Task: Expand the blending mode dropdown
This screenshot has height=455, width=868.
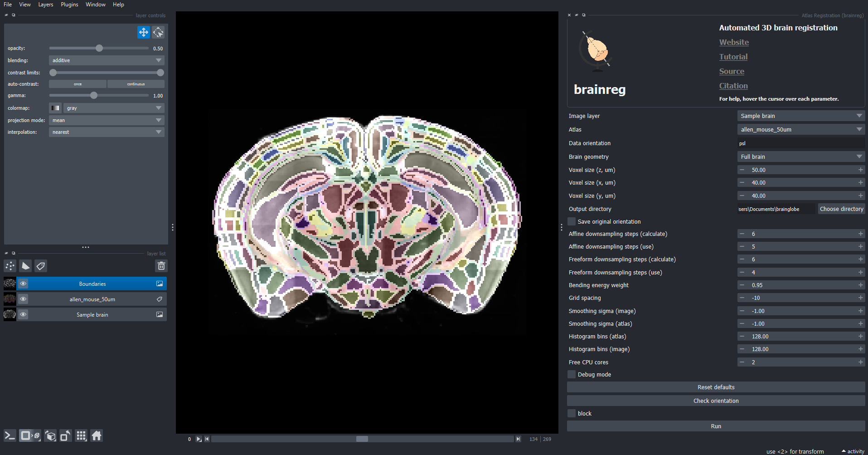Action: (x=107, y=60)
